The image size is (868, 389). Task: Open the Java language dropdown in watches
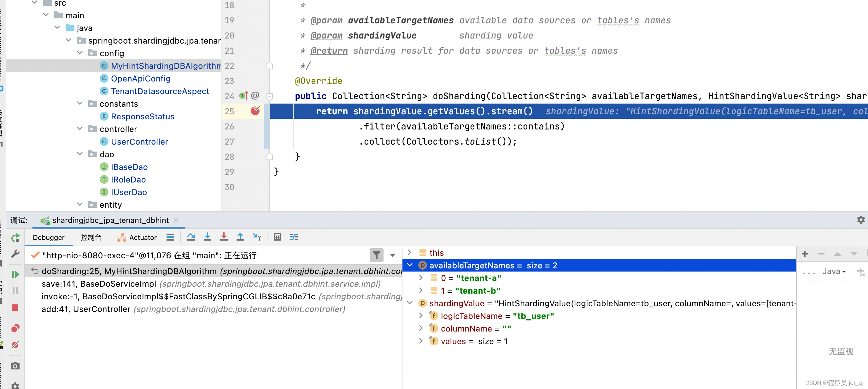pos(834,271)
